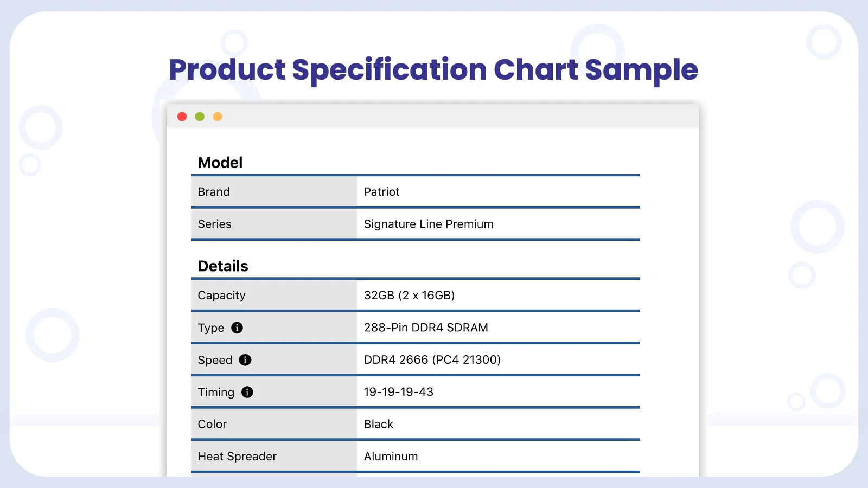Viewport: 868px width, 488px height.
Task: Click the 32GB (2 x 16GB) value
Action: pyautogui.click(x=409, y=295)
